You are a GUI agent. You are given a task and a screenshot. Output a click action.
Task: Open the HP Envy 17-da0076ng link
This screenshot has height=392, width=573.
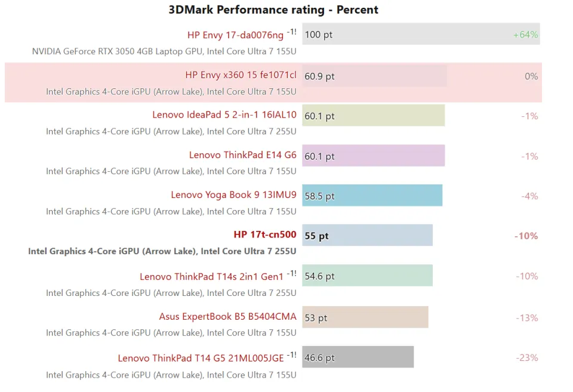click(236, 35)
